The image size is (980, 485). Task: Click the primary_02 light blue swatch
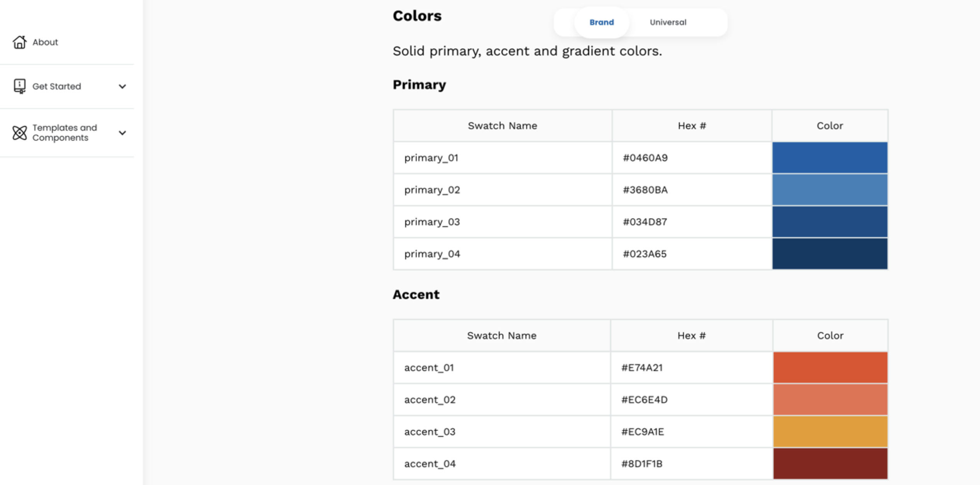pos(829,190)
